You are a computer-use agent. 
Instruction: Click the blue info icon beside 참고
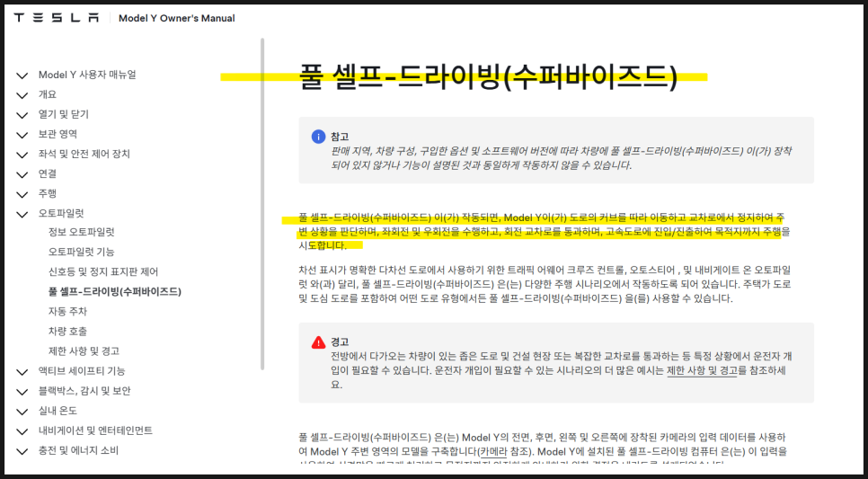coord(318,137)
